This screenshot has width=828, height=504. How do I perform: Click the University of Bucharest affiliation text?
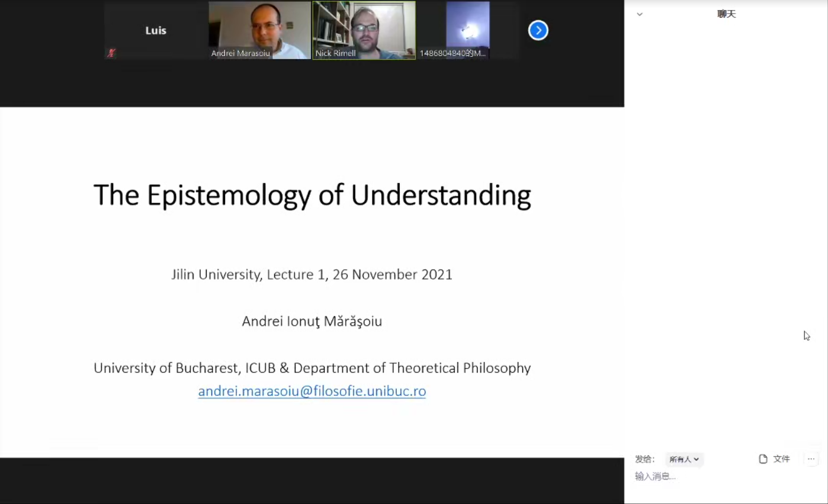(x=312, y=368)
